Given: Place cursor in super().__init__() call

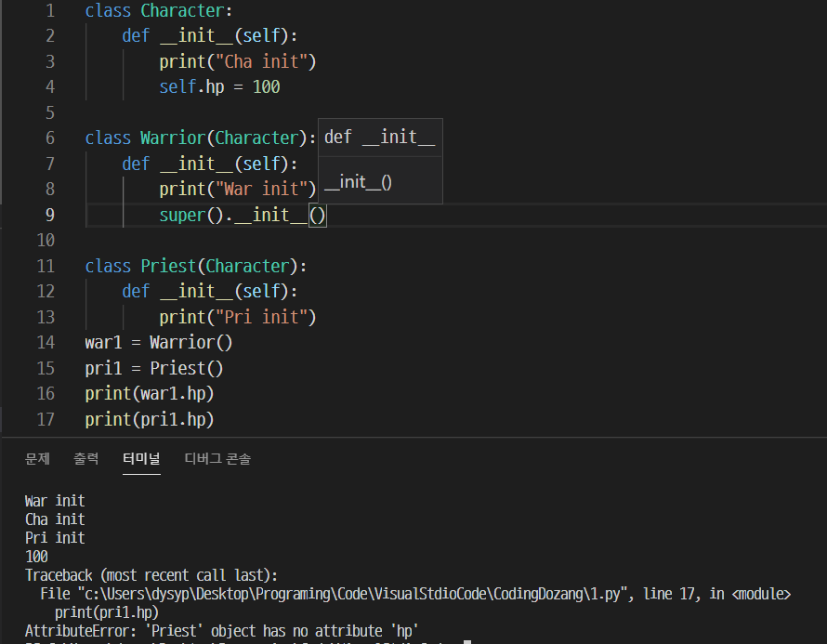Looking at the screenshot, I should [243, 216].
